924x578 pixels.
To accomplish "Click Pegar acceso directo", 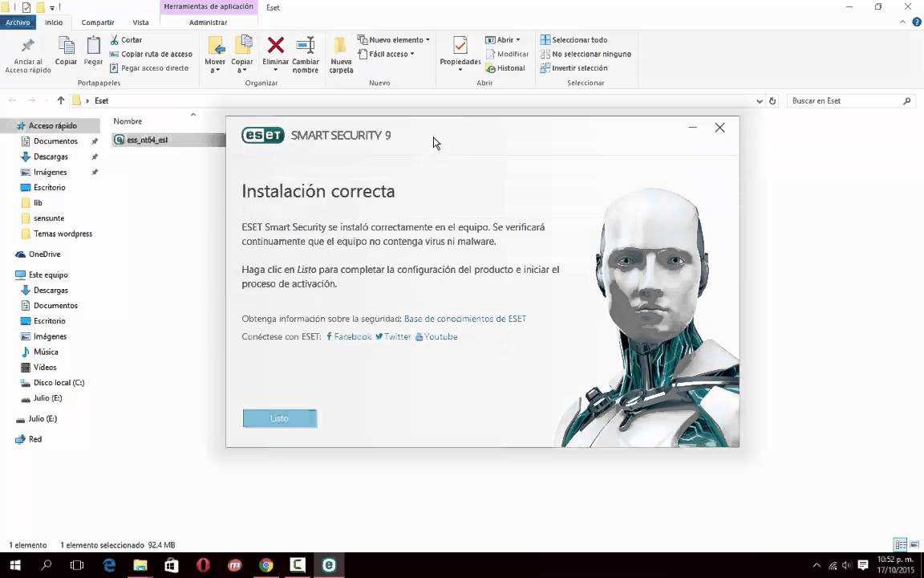I will point(149,67).
